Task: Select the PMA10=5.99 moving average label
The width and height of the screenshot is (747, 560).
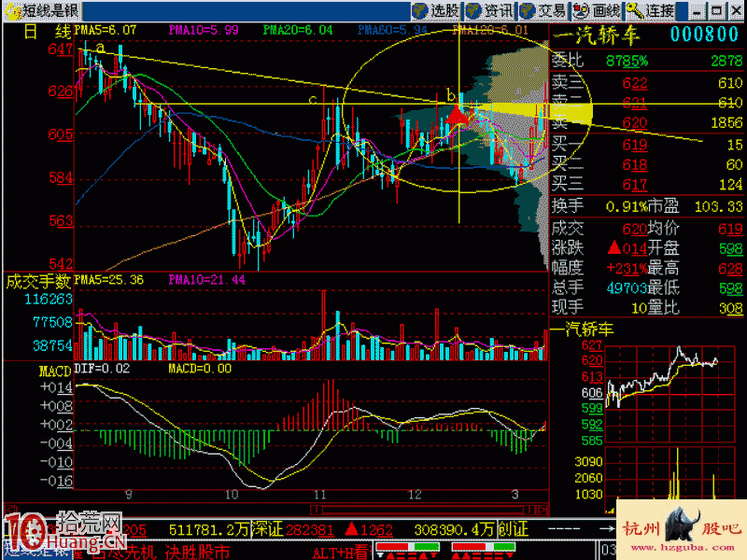Action: click(204, 30)
